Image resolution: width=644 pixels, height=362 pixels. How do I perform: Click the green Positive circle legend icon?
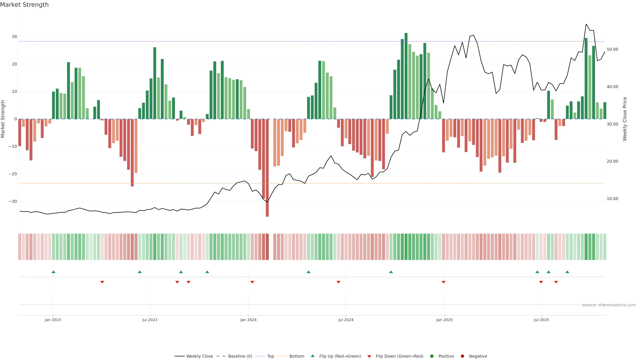[432, 356]
